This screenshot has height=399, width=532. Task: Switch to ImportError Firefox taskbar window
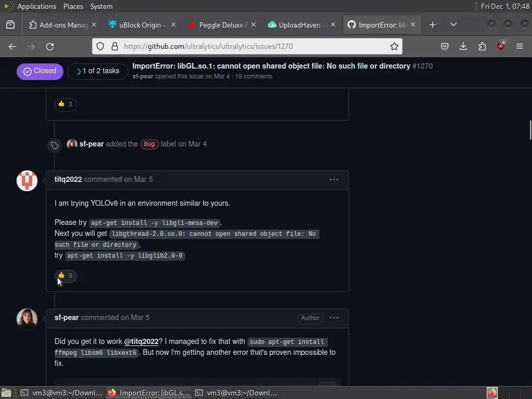click(149, 393)
